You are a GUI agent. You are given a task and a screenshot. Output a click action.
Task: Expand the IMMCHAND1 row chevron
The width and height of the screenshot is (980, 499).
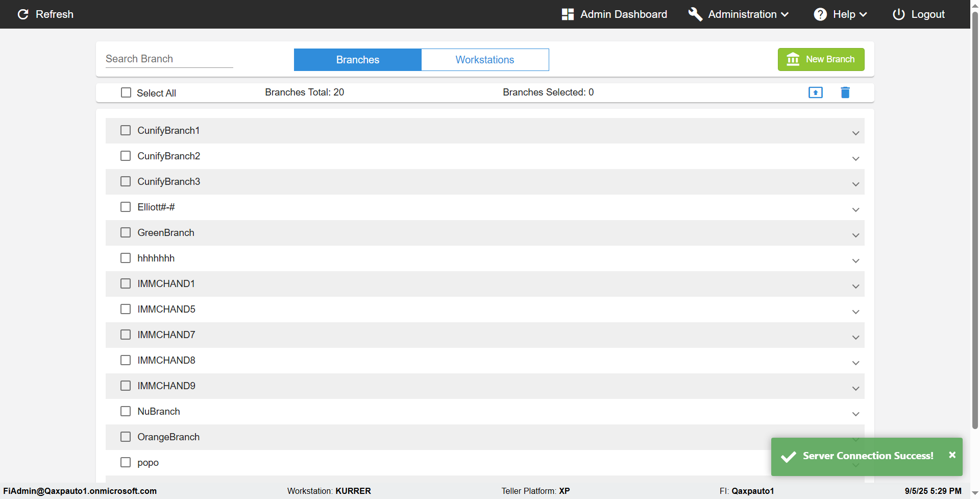(856, 287)
